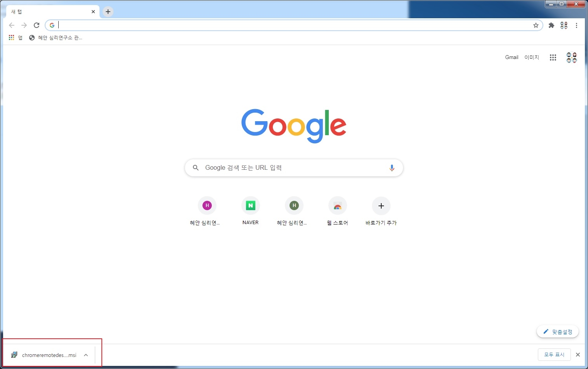Open the Gmail link
The image size is (588, 369).
(511, 57)
